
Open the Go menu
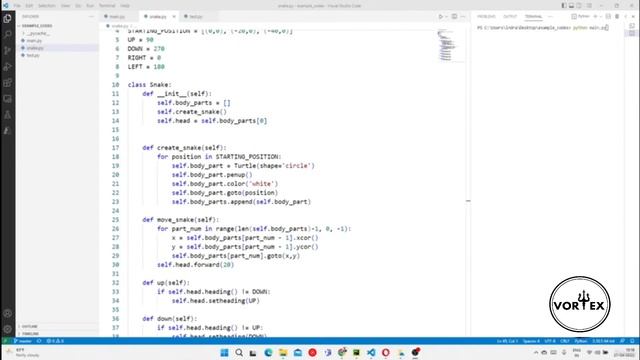coord(78,6)
